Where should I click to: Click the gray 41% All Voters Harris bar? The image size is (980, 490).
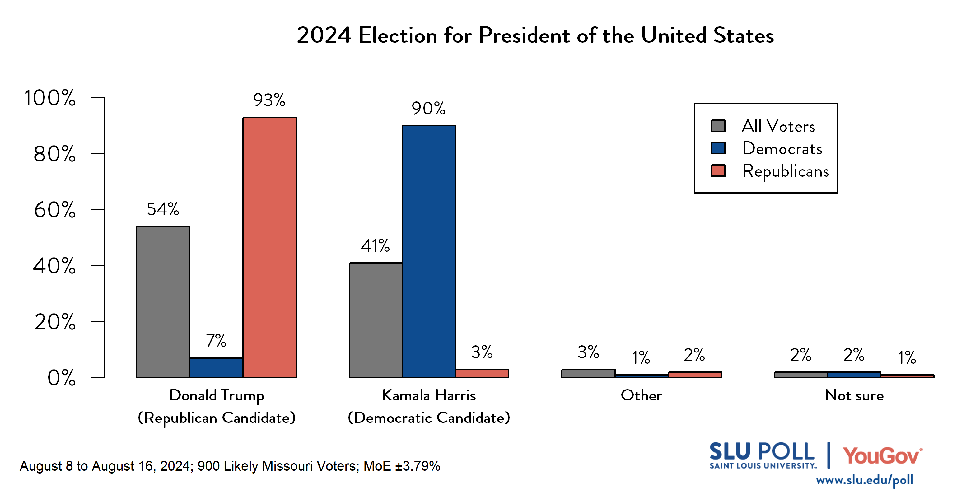click(376, 320)
